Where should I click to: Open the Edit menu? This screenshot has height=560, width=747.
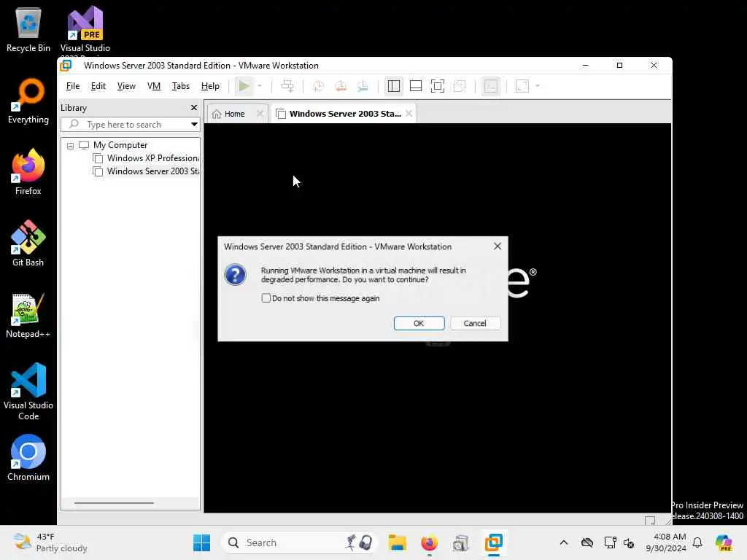coord(98,86)
